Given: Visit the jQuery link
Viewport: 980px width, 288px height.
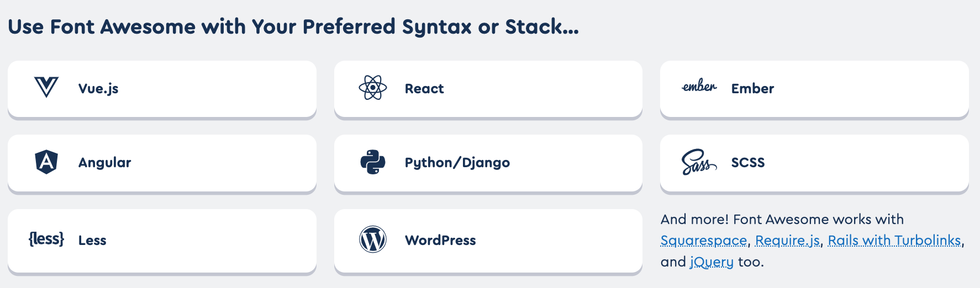Looking at the screenshot, I should tap(712, 262).
